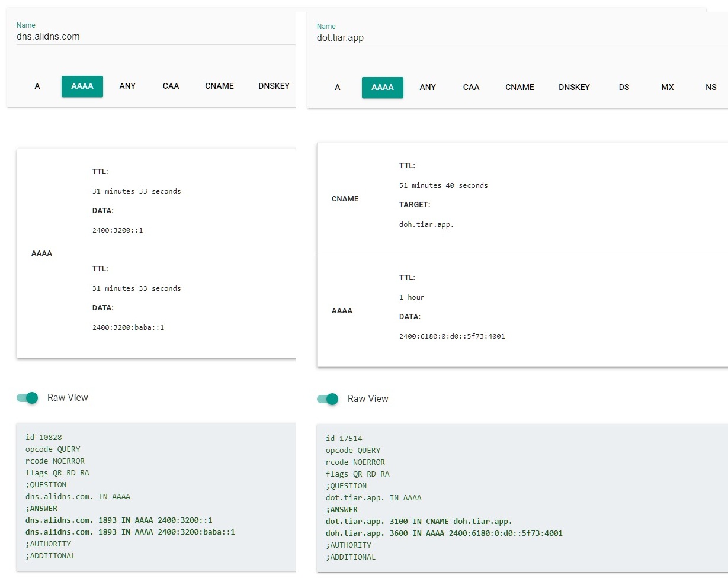This screenshot has height=582, width=728.
Task: Select CAA record type for dns.alidns.com
Action: pos(171,86)
